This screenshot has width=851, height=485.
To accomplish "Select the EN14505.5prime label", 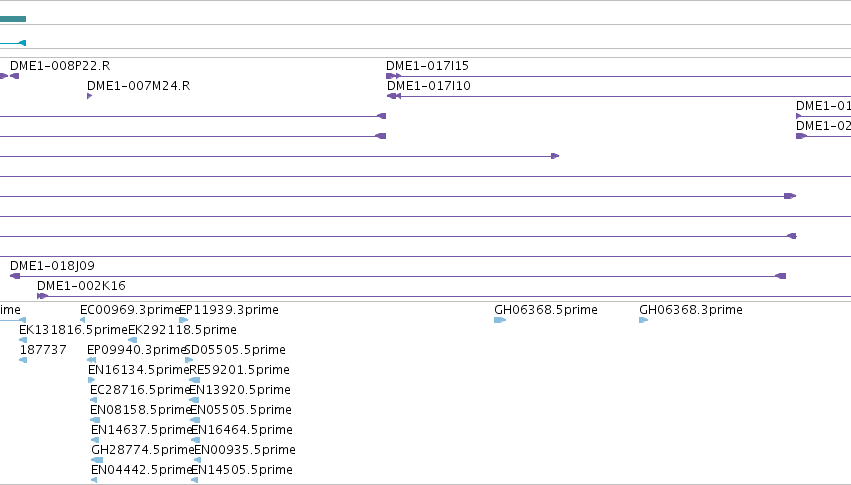I will point(242,470).
